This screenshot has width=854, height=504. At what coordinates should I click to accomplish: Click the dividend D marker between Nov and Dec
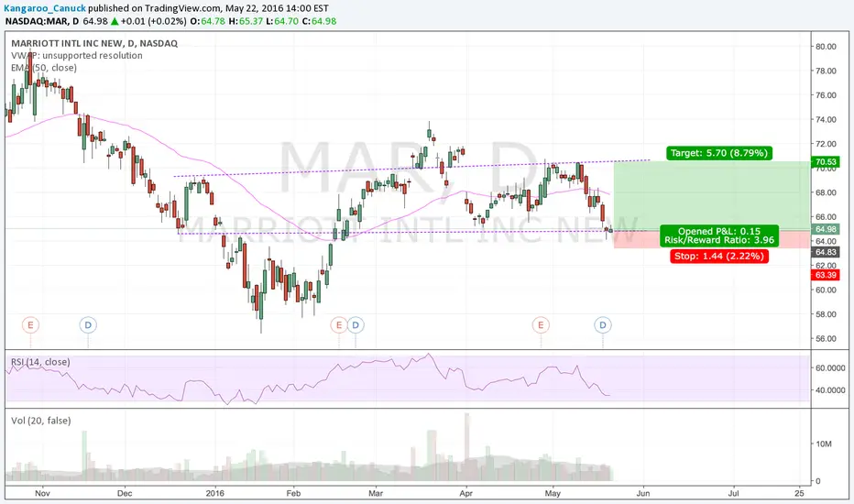pyautogui.click(x=88, y=325)
